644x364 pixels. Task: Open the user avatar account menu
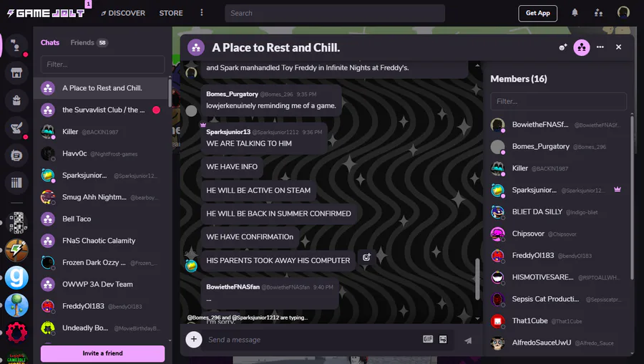623,12
